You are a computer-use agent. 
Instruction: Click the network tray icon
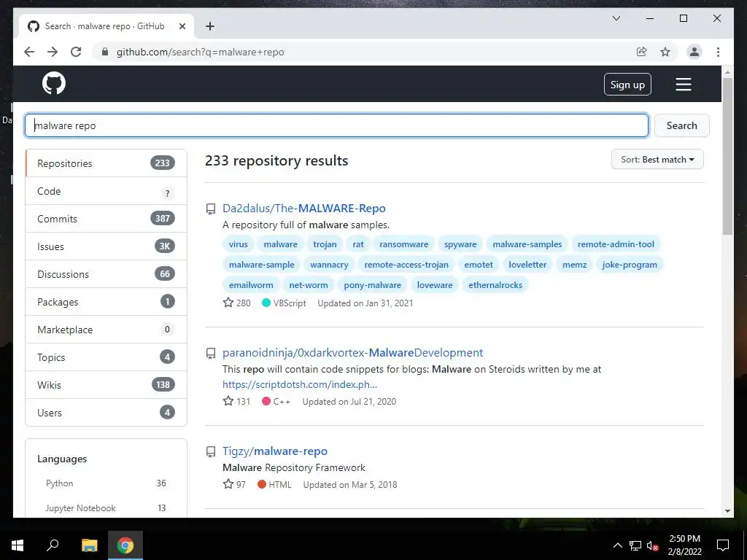click(x=635, y=545)
